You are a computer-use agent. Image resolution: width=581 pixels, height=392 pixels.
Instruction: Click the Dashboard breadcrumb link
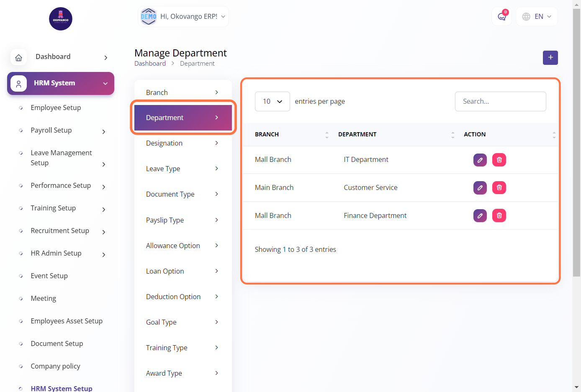pos(150,64)
